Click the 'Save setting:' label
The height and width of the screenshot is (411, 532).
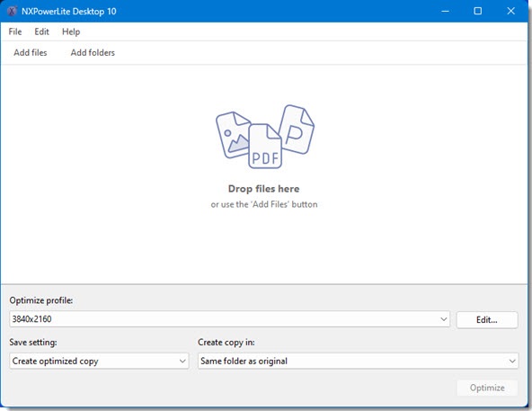tap(33, 342)
